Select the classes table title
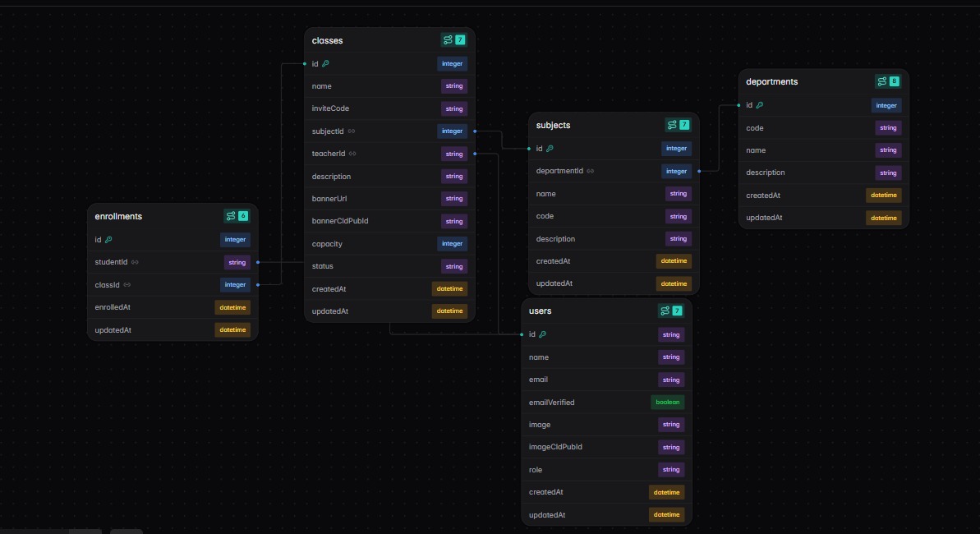The image size is (980, 534). [x=328, y=40]
